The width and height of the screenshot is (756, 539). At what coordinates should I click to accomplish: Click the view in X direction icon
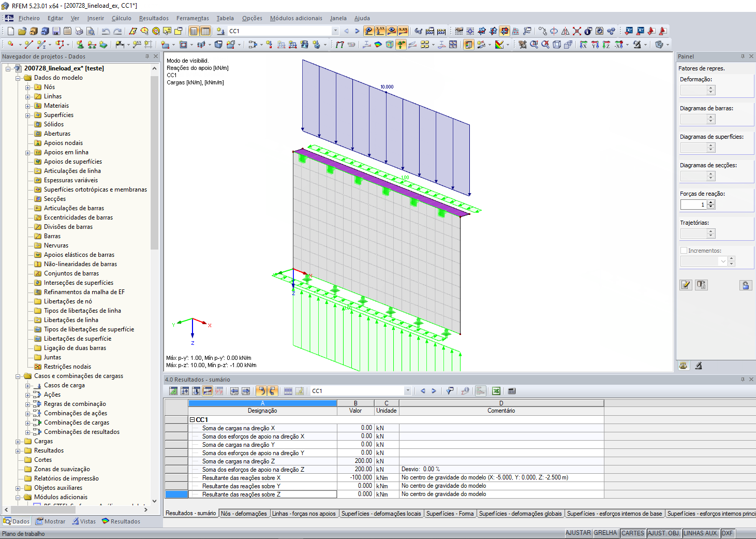point(584,45)
